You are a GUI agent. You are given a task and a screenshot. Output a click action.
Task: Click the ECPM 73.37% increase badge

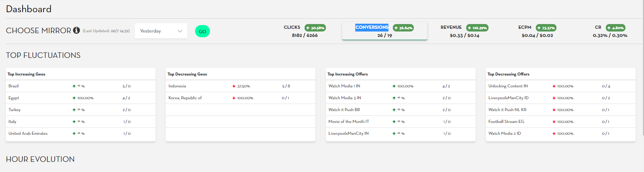546,28
